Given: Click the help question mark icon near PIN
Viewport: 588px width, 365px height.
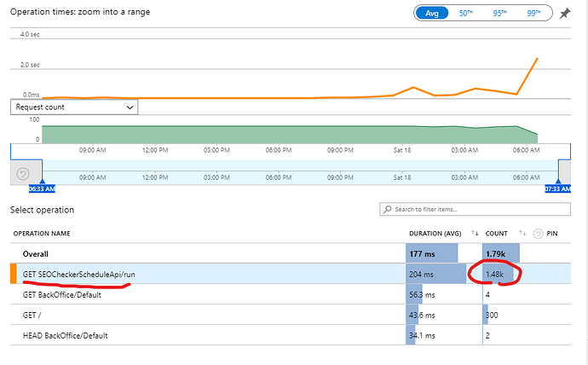Looking at the screenshot, I should 538,233.
